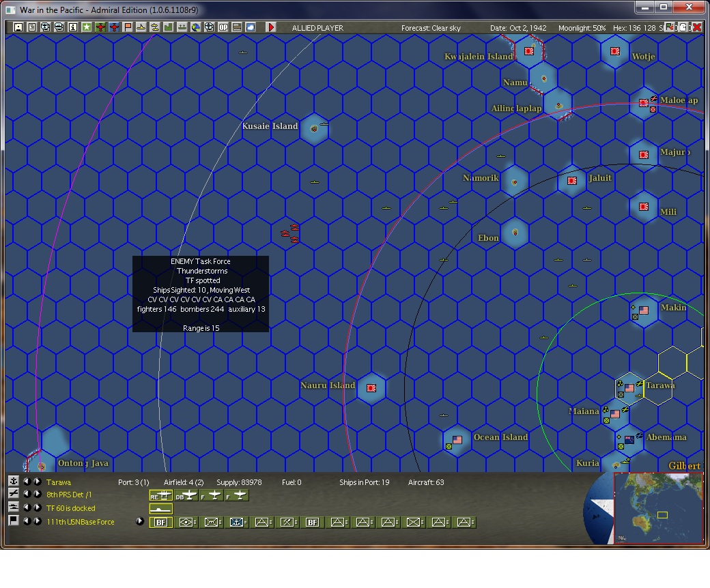
Task: Click the airplane icon beside 8th PRS Det
Action: pyautogui.click(x=14, y=494)
